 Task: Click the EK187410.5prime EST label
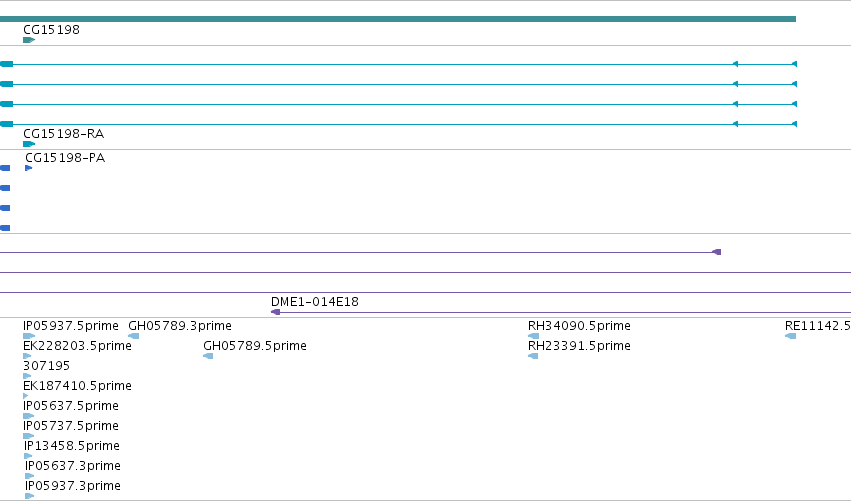coord(77,386)
